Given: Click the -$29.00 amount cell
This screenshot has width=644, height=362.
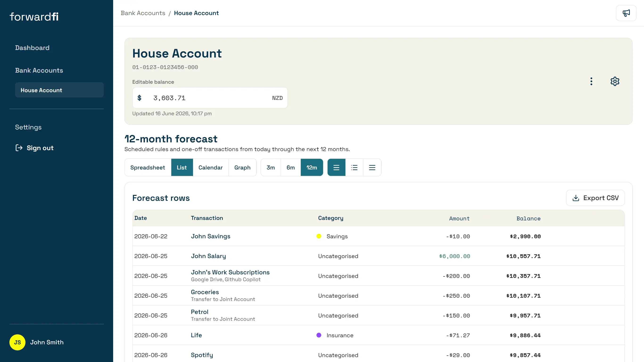Looking at the screenshot, I should [458, 355].
